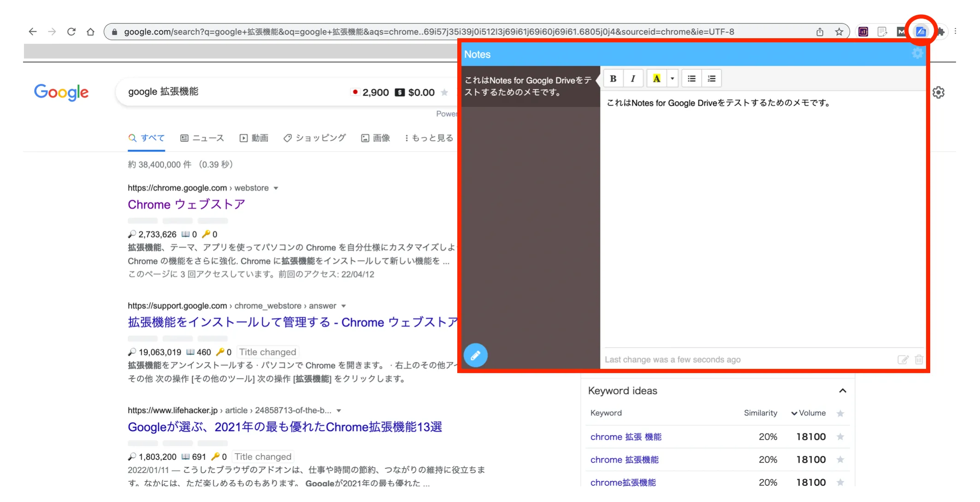Create a new note with the pencil button
Viewport: 980px width, 502px height.
[476, 355]
